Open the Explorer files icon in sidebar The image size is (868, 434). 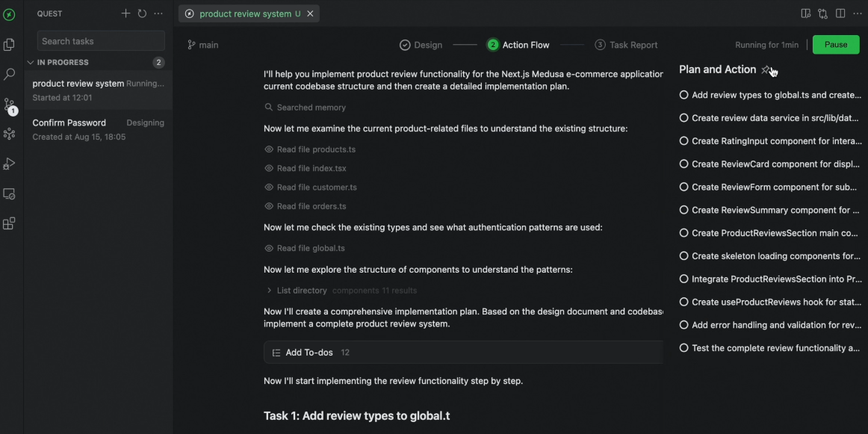(x=9, y=45)
